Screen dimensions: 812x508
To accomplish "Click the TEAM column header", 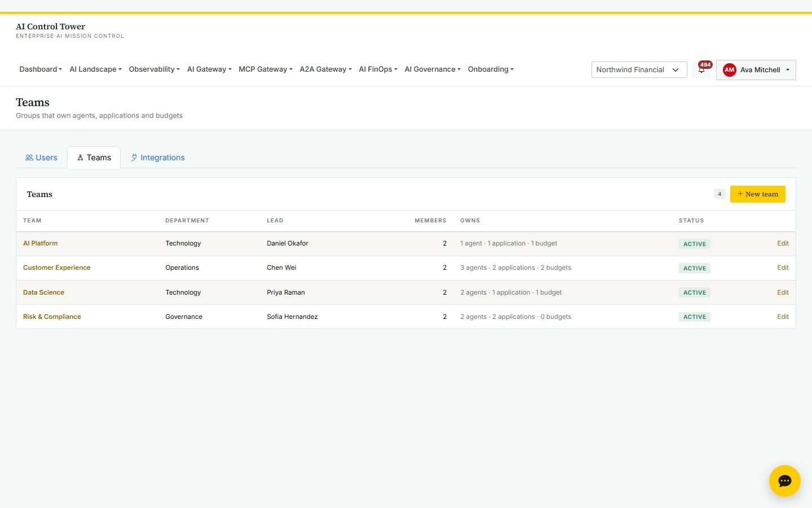I will pos(32,221).
